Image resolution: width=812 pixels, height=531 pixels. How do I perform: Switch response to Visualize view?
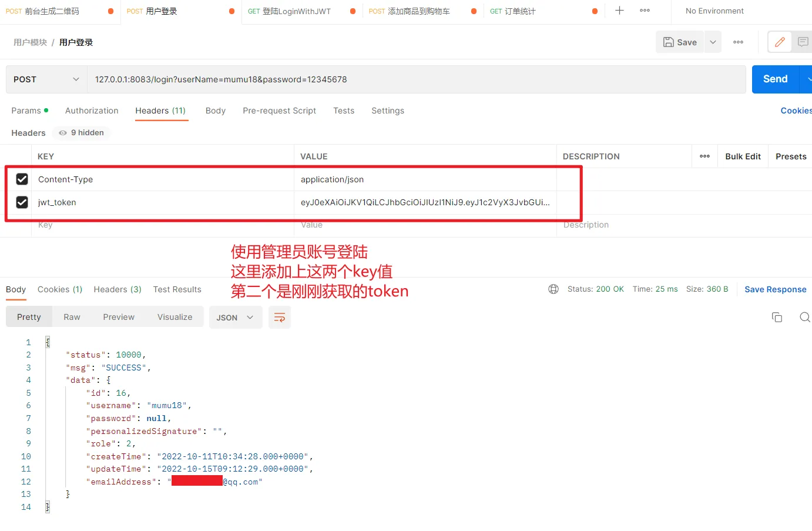click(175, 317)
